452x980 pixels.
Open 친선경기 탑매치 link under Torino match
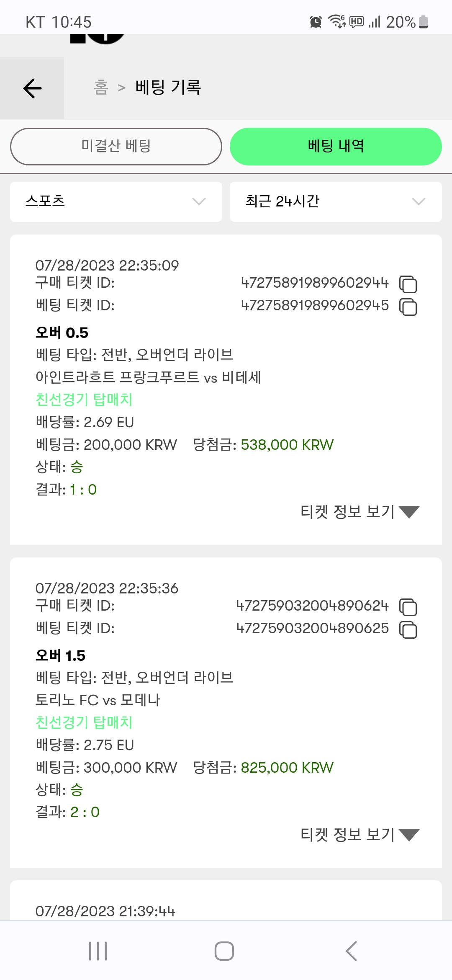click(84, 722)
